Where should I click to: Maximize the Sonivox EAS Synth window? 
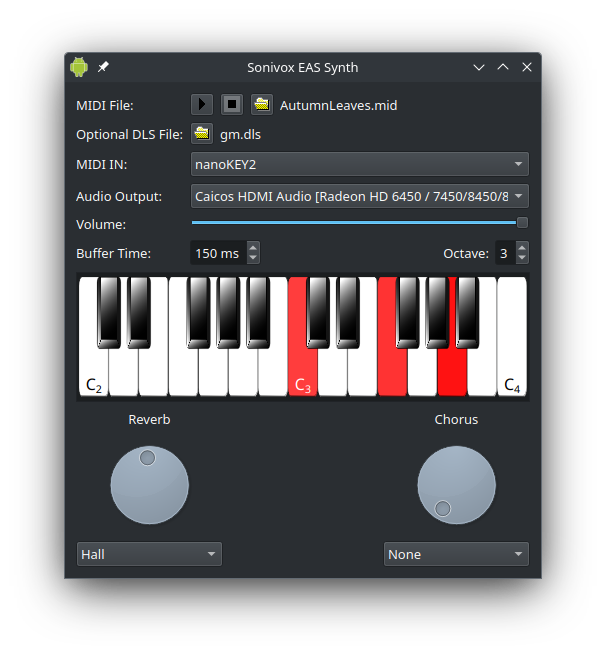point(503,67)
